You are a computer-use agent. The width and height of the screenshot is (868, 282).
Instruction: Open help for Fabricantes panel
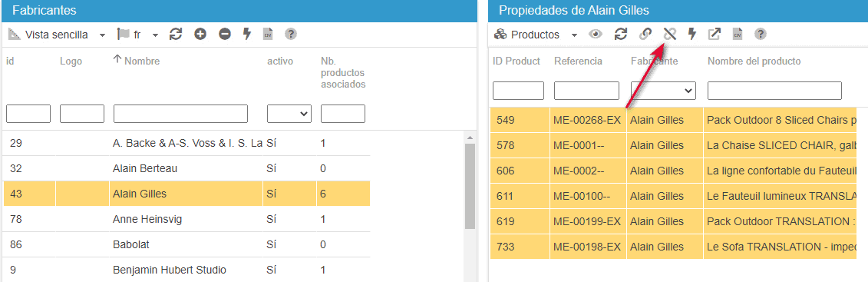tap(291, 35)
